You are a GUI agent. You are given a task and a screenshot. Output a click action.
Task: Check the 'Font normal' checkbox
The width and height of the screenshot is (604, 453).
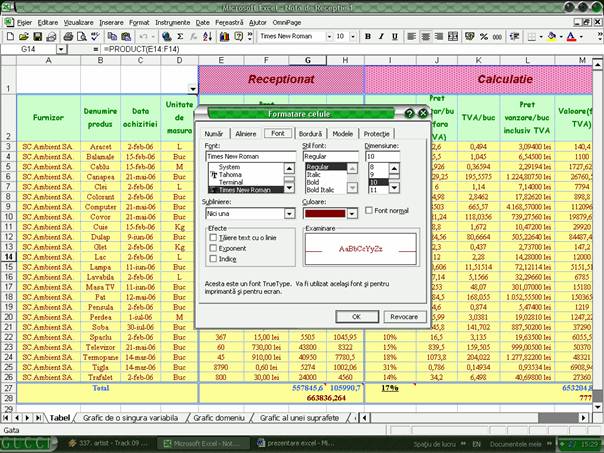coord(369,211)
